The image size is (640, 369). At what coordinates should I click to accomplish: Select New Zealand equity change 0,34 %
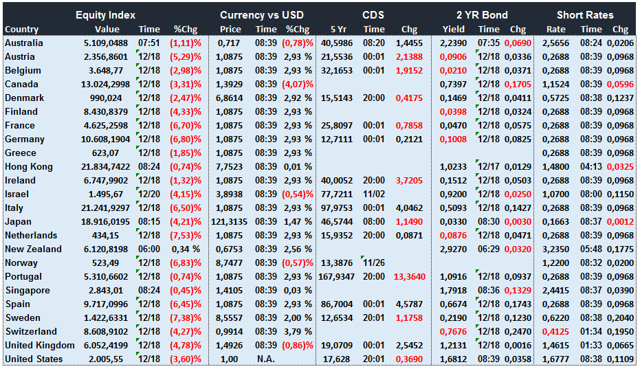coord(186,249)
